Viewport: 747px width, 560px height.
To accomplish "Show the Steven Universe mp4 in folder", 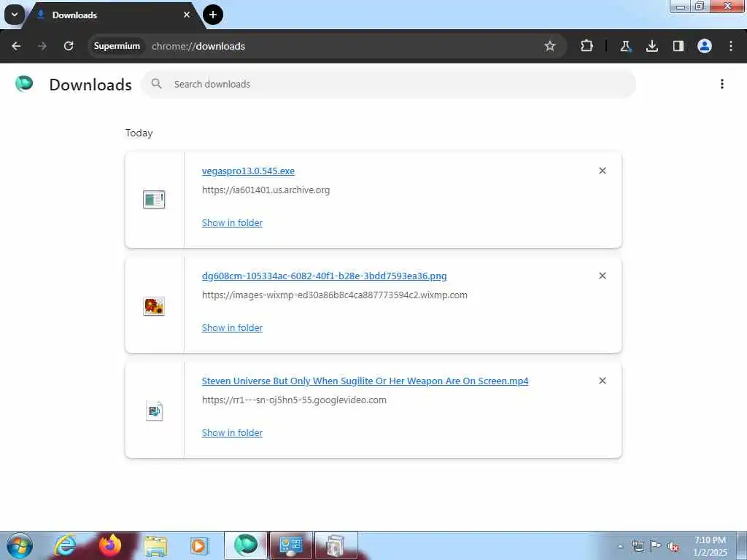I will (232, 433).
